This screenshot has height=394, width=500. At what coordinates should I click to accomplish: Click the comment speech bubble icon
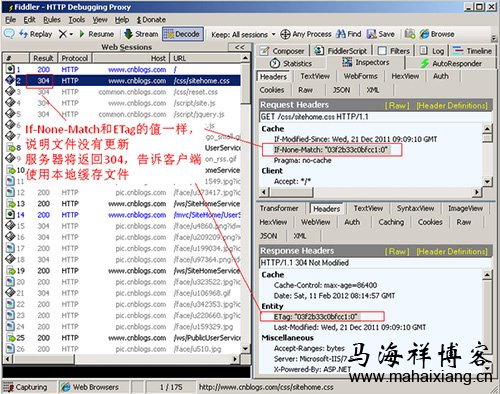pyautogui.click(x=9, y=34)
